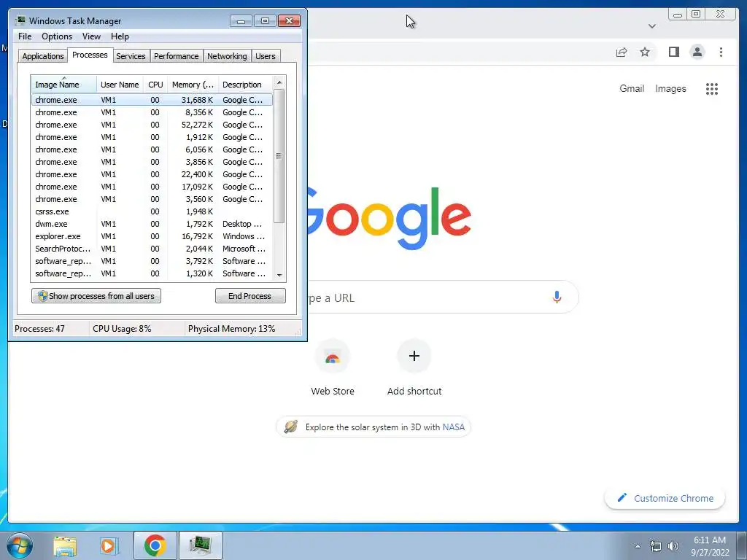Sort processes by Memory column header
Viewport: 747px width, 560px height.
[193, 85]
